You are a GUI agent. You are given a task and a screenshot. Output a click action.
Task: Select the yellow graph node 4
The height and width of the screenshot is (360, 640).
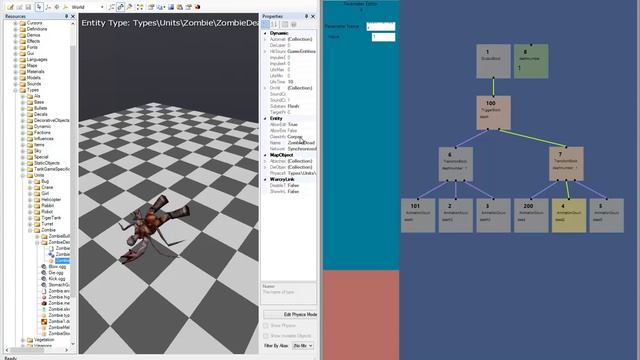569,216
